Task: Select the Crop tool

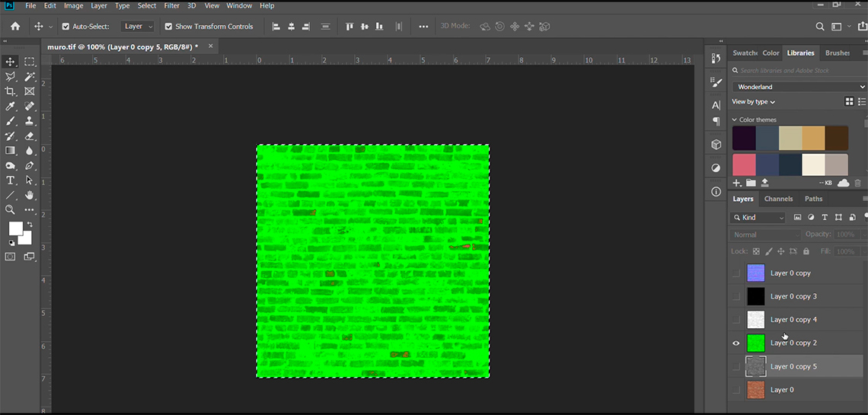Action: point(11,91)
